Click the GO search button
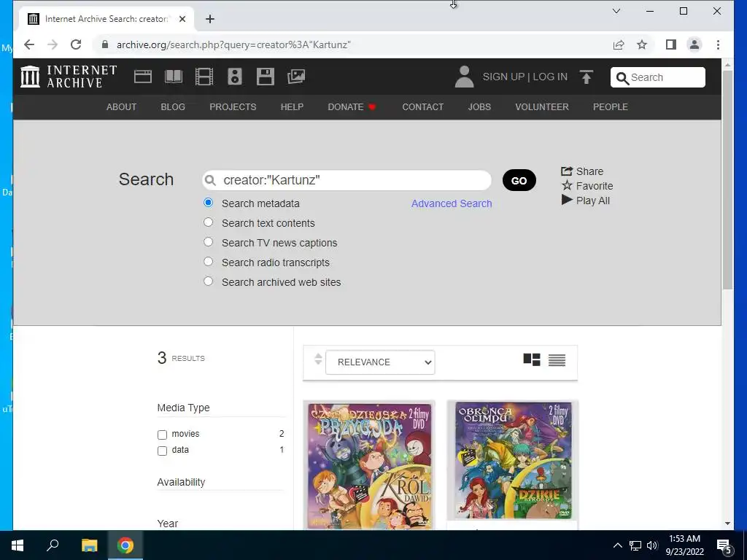 [519, 181]
